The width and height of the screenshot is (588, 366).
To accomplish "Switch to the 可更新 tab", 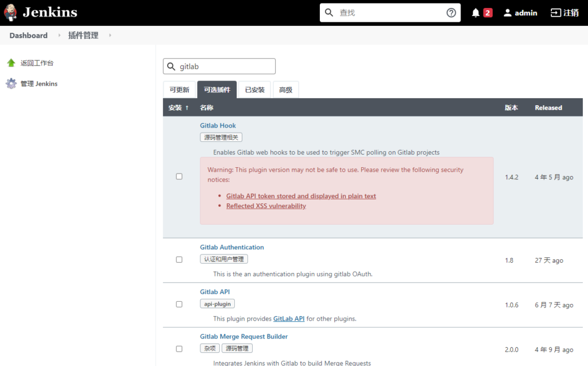I will coord(179,90).
